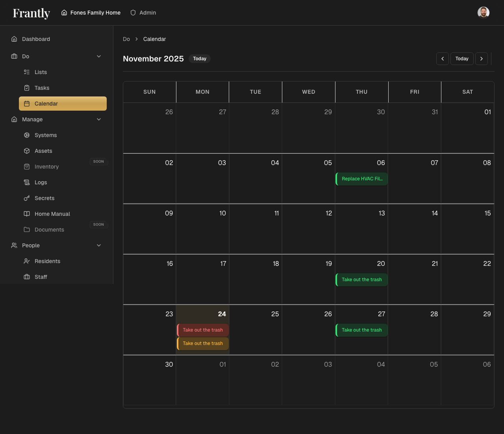Click the Do breadcrumb link
The height and width of the screenshot is (434, 504).
[x=126, y=39]
